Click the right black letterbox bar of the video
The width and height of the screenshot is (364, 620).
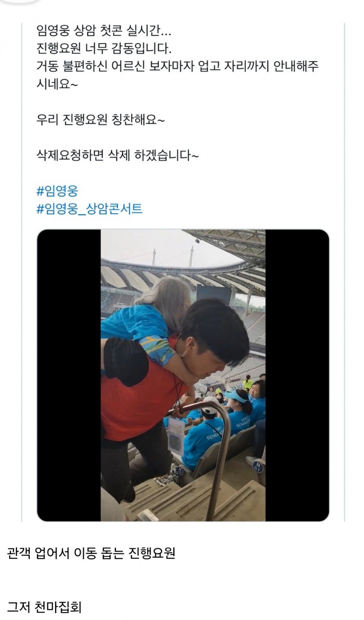[297, 375]
